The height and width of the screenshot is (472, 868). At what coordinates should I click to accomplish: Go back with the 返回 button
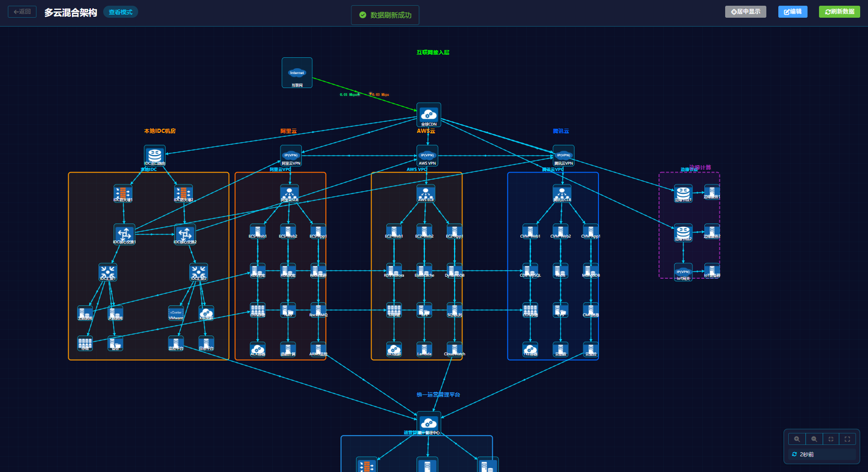22,11
